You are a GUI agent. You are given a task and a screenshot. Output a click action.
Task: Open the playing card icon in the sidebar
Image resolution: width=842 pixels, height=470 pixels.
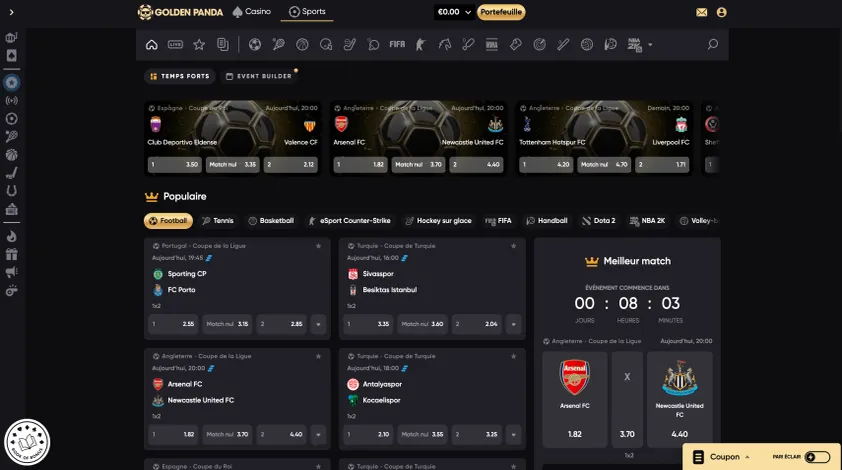pyautogui.click(x=11, y=55)
